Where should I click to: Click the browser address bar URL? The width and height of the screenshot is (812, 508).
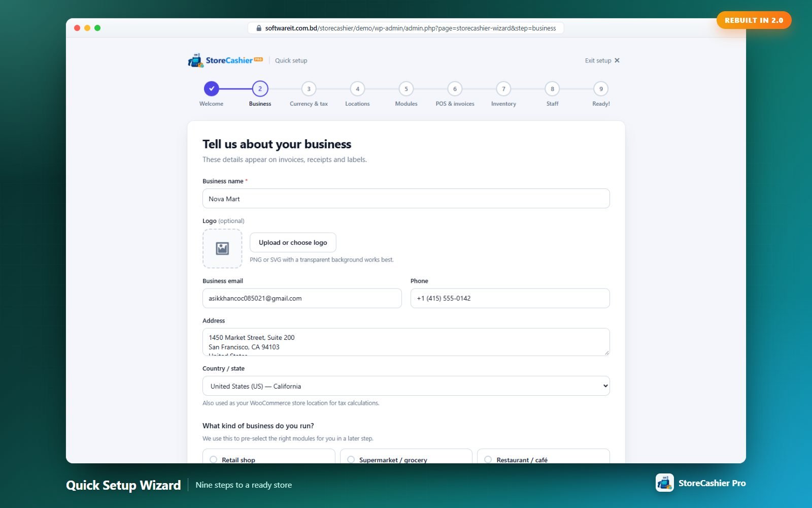pos(410,28)
